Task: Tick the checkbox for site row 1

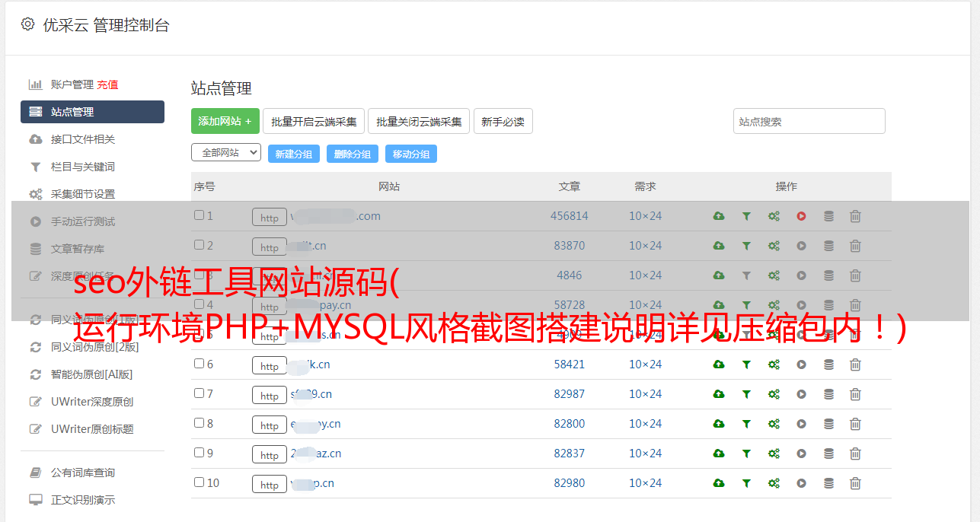Action: point(199,215)
